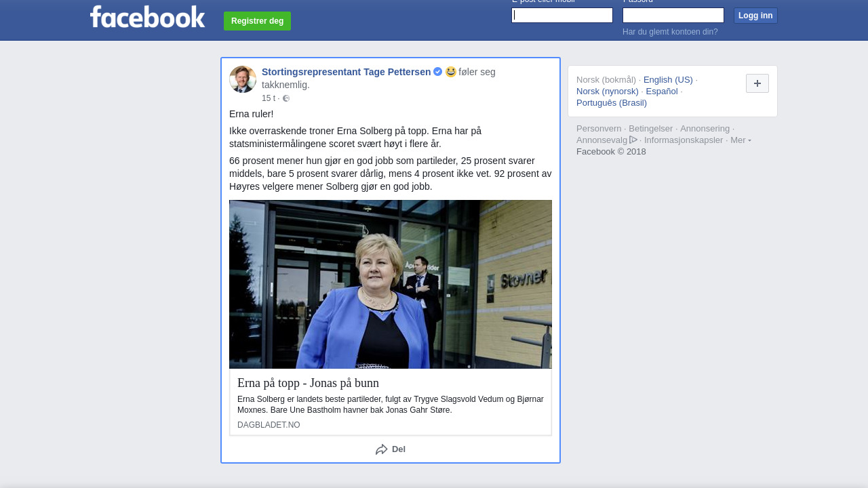868x488 pixels.
Task: Click the share arrow icon
Action: [382, 449]
